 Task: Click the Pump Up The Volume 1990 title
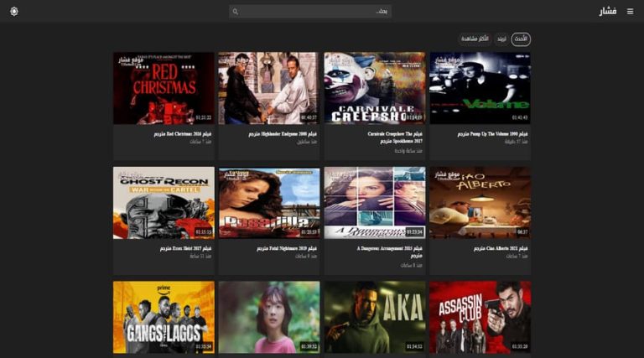pos(492,134)
